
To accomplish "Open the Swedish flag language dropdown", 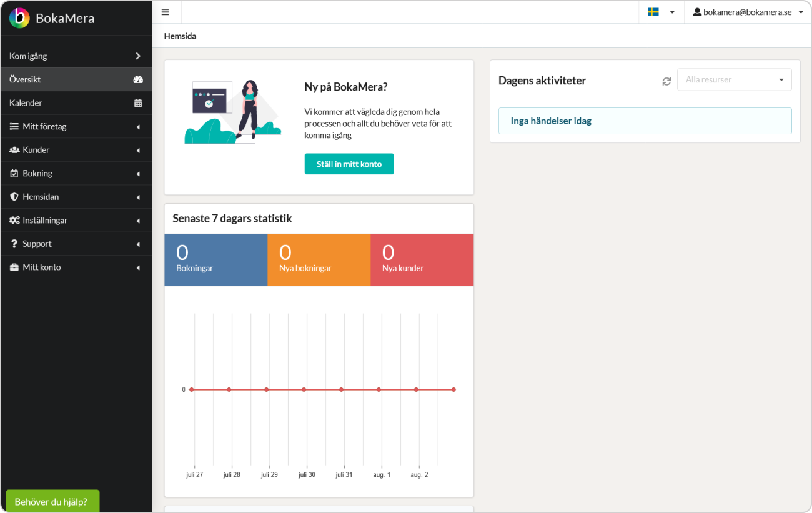I will coord(661,11).
